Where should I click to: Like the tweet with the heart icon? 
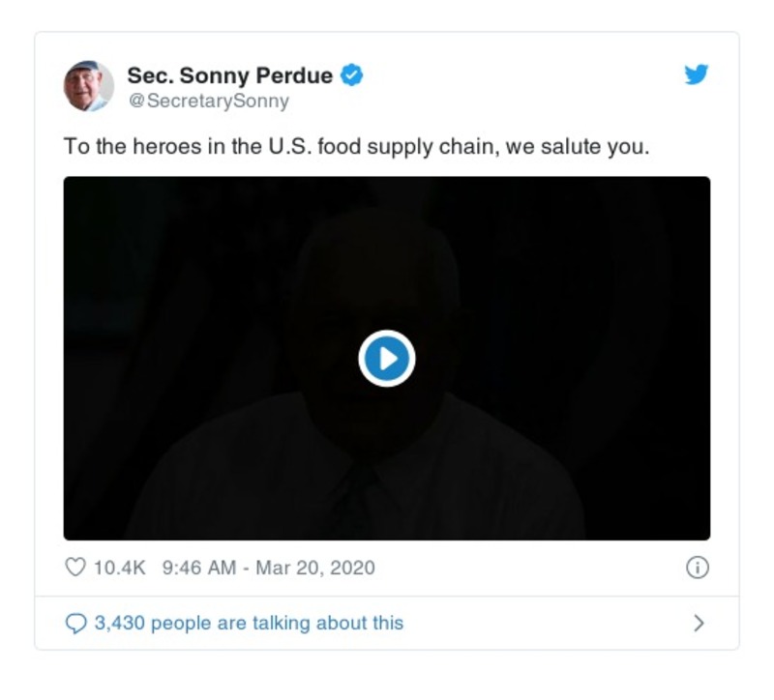[74, 568]
